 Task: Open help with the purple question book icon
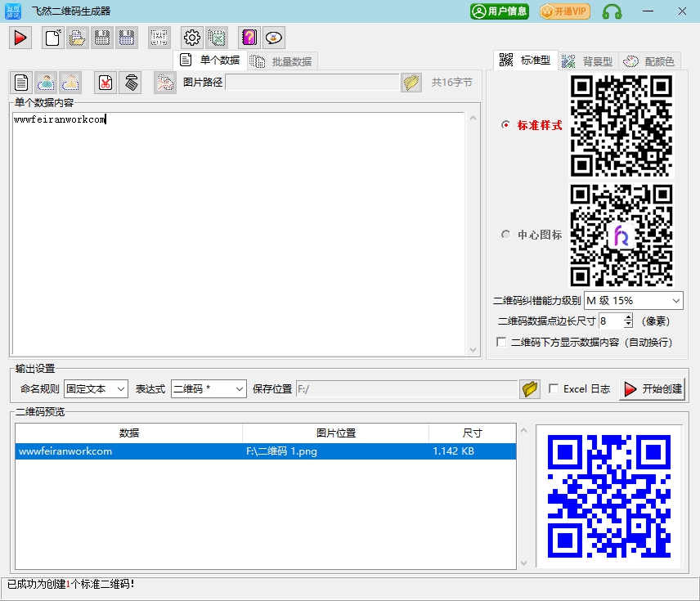click(x=249, y=38)
